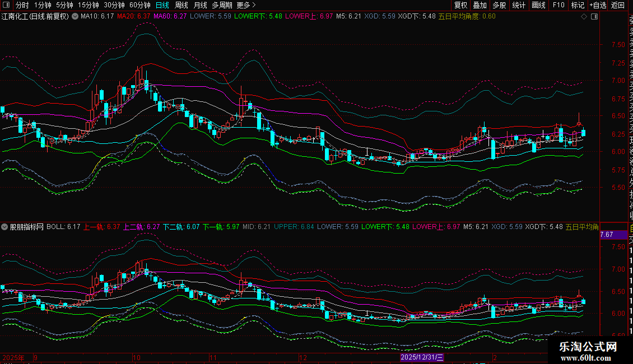
Task: Click the diamond marker icon in main chart header
Action: [x=584, y=17]
